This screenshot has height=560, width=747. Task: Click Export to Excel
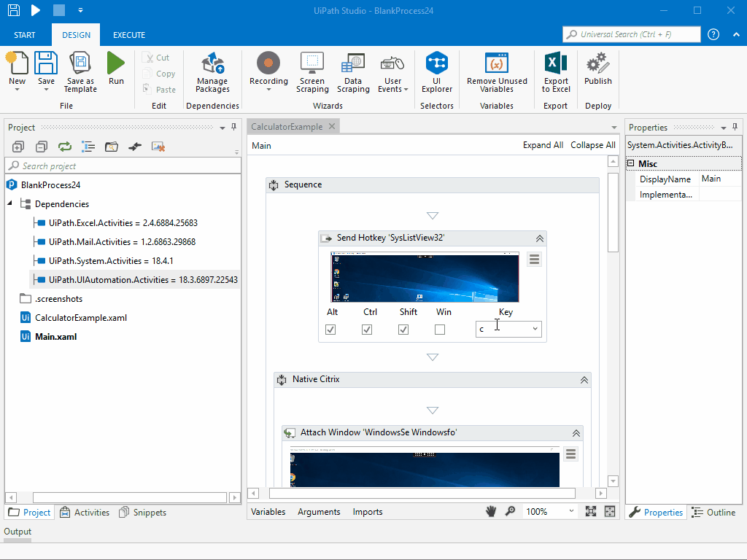[555, 63]
